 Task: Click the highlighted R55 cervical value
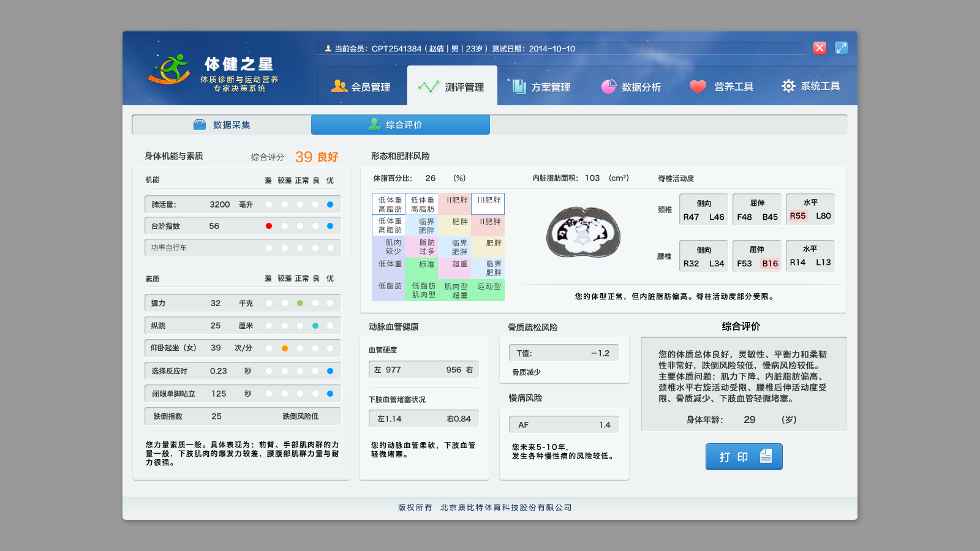tap(797, 216)
